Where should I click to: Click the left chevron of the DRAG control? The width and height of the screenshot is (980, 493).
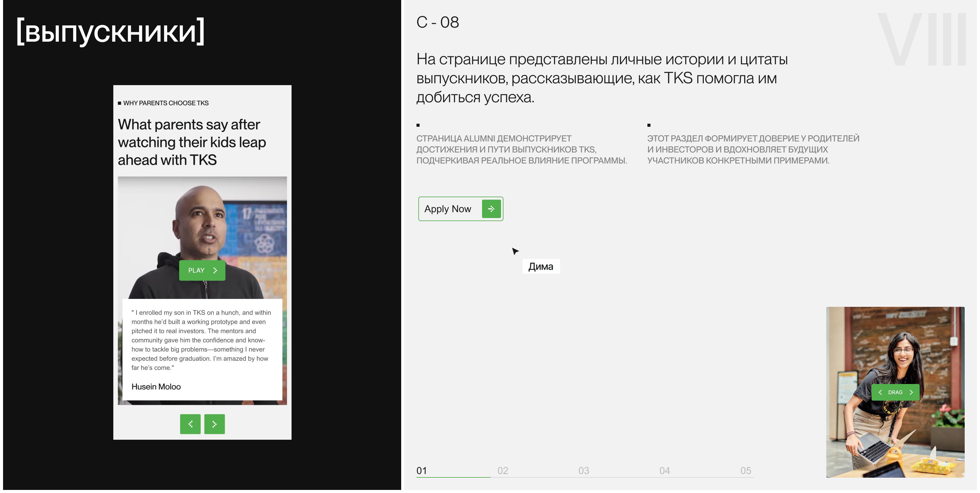pyautogui.click(x=881, y=392)
